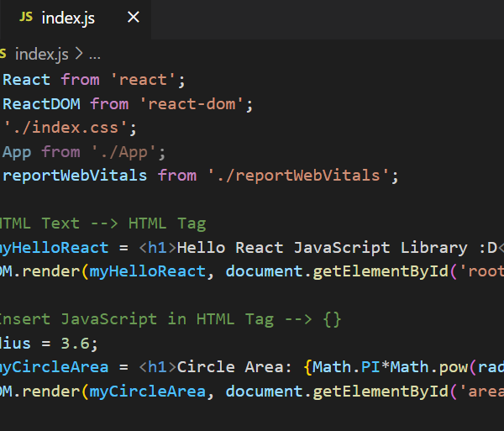Expand the breadcrumb chevron after index.js
The image size is (504, 431).
tap(79, 54)
